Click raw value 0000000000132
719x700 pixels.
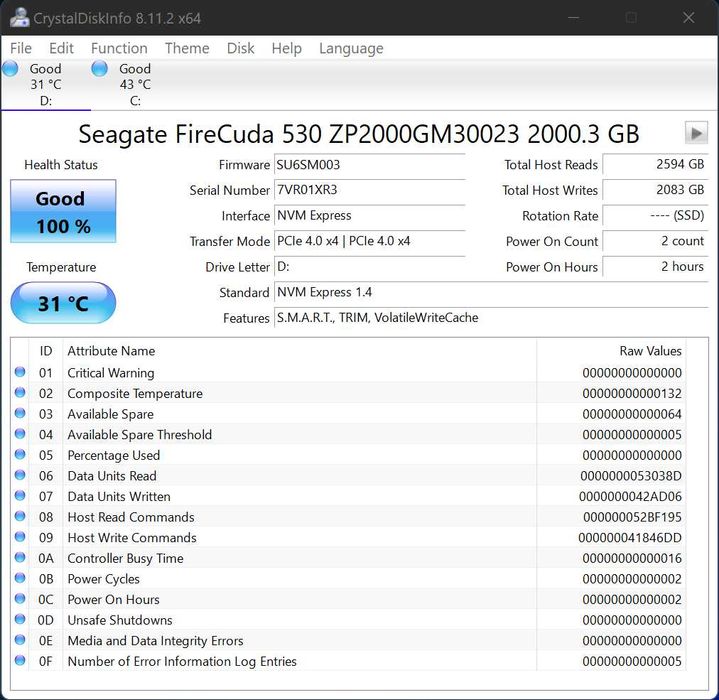[632, 394]
